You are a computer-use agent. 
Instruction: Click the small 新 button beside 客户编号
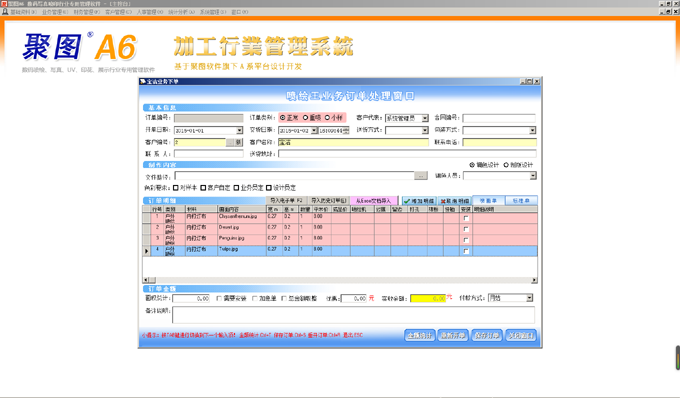239,142
